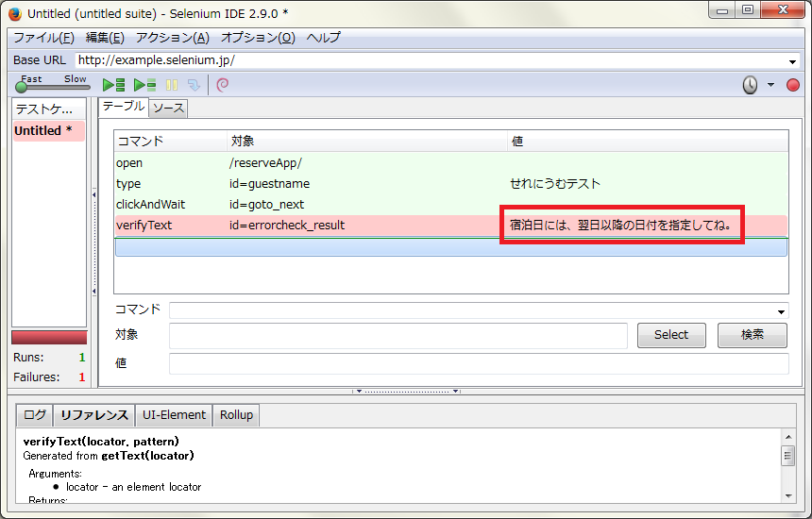812x519 pixels.
Task: Switch to the テーブル tab
Action: pos(124,107)
